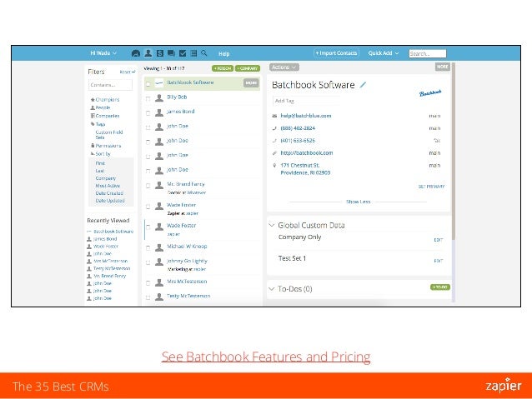Sort contacts by Most Active

[108, 186]
